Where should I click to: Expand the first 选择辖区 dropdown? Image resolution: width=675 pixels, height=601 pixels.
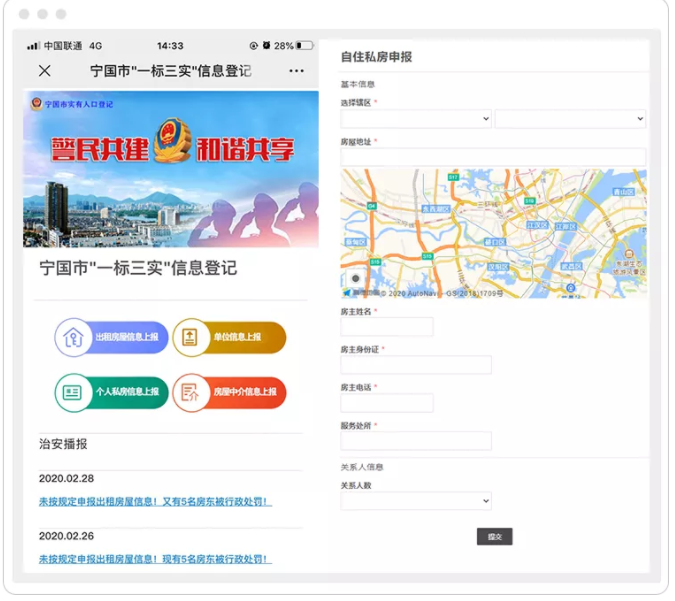pos(416,119)
